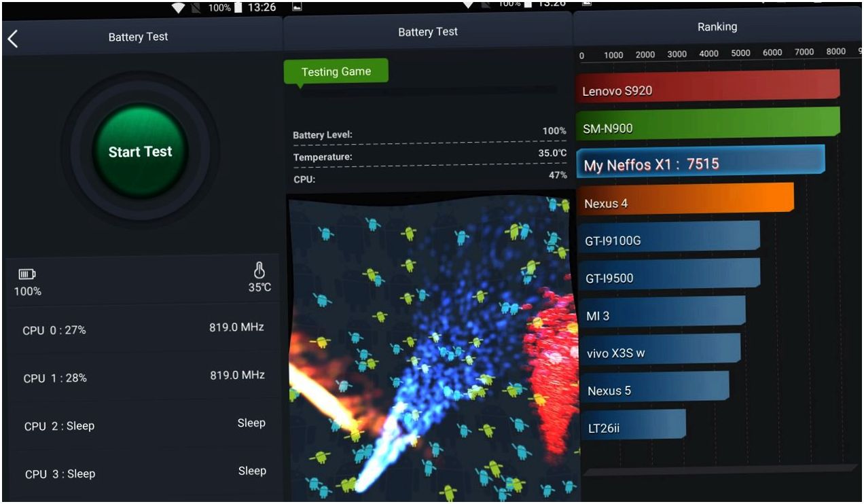Go back using the back arrow
Screen dimensions: 864x504
pyautogui.click(x=12, y=39)
